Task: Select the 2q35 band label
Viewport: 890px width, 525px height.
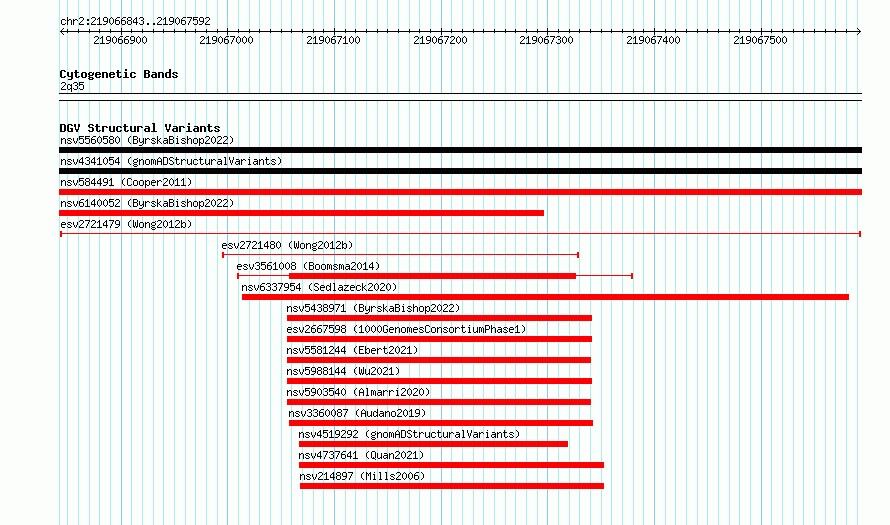Action: [72, 86]
